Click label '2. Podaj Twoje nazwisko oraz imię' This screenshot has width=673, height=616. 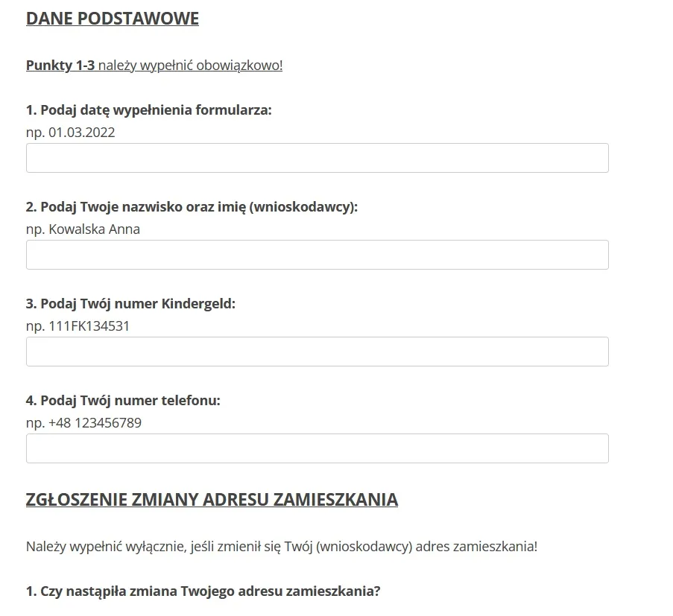134,207
